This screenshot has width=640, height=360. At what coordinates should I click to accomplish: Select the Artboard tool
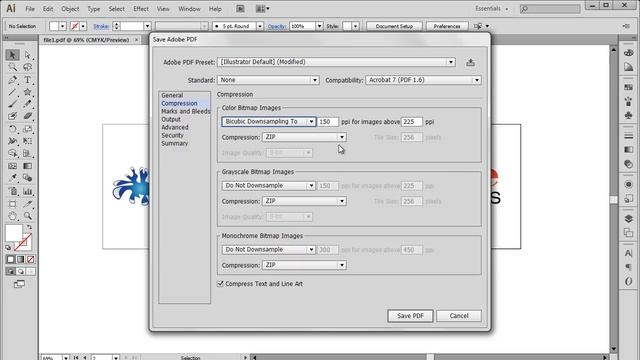coord(12,204)
